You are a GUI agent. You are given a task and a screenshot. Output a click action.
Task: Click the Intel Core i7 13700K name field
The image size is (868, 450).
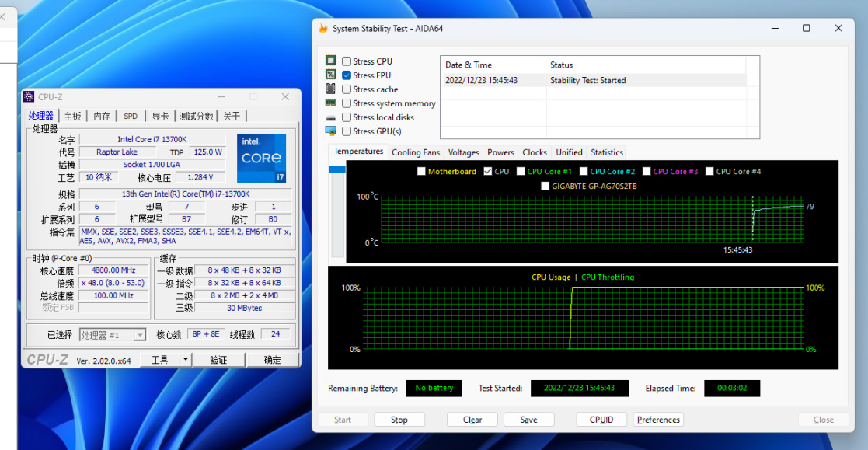click(152, 139)
